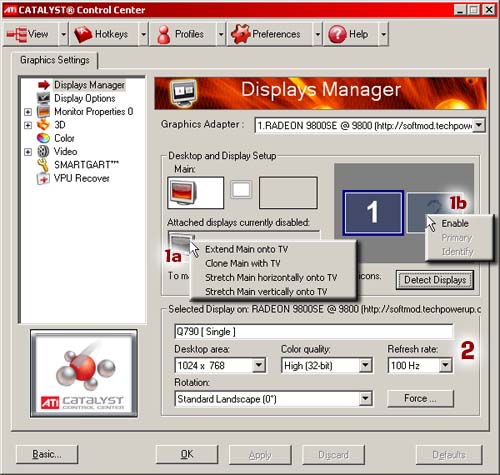Select the SMARTGART tree item
Screen dimensions: 500x475
(86, 165)
